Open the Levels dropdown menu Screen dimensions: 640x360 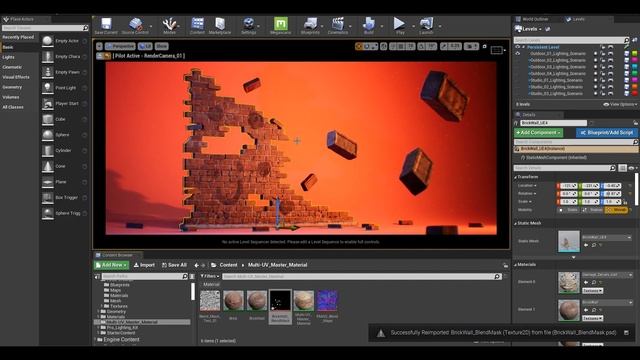pos(529,29)
